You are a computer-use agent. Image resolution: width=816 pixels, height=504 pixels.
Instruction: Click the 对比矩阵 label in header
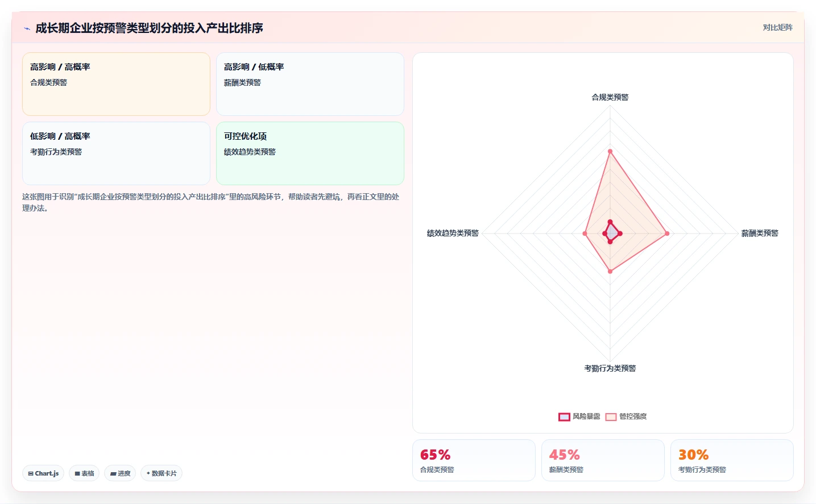(777, 27)
